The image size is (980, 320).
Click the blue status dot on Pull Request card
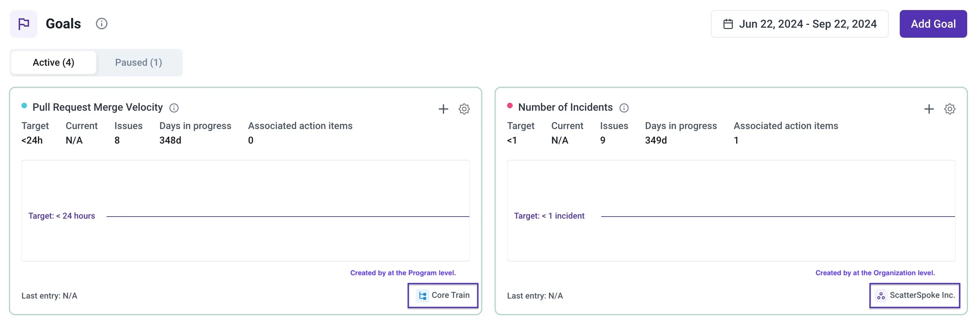(x=24, y=106)
